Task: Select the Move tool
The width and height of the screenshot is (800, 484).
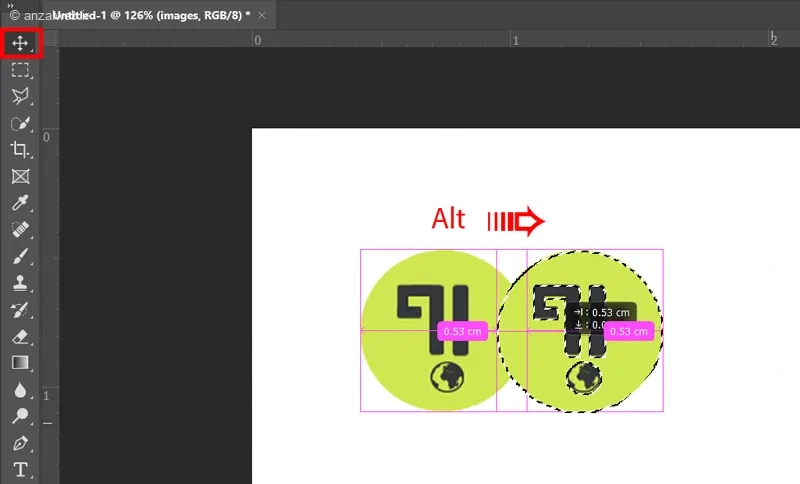Action: [x=20, y=43]
